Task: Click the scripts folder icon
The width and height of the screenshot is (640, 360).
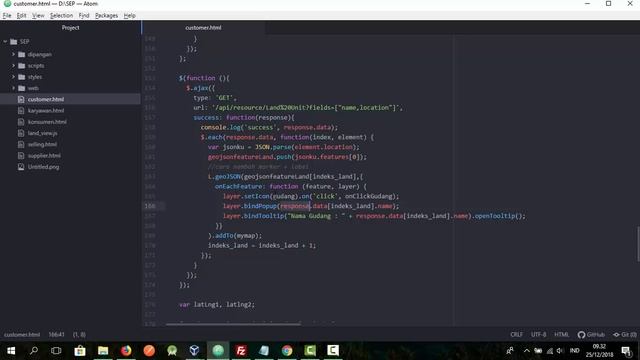Action: click(x=22, y=65)
